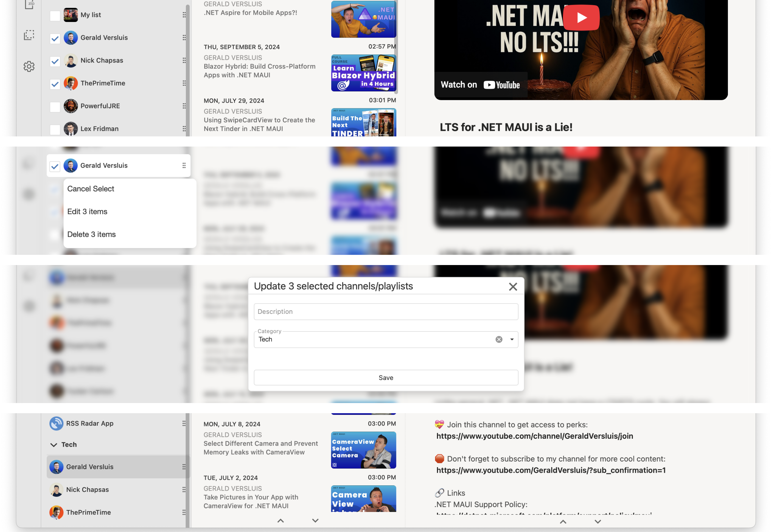Click the zip export icon
This screenshot has width=774, height=532.
click(29, 4)
